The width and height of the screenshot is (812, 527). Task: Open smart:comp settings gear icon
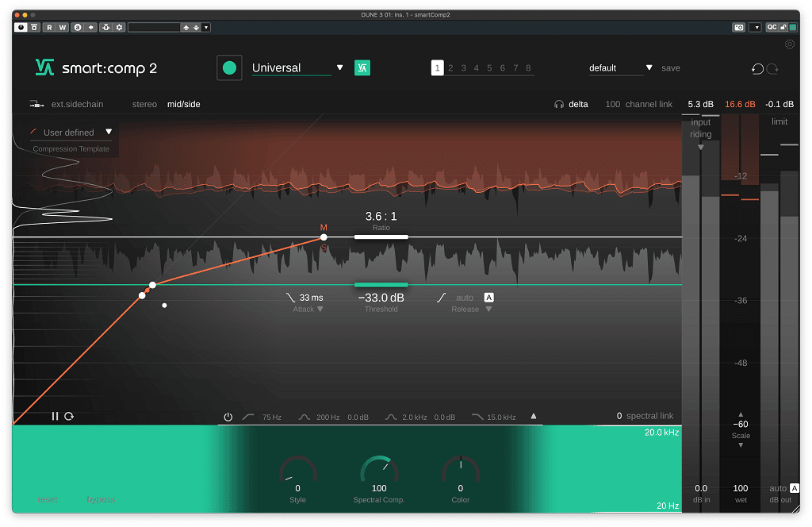790,44
